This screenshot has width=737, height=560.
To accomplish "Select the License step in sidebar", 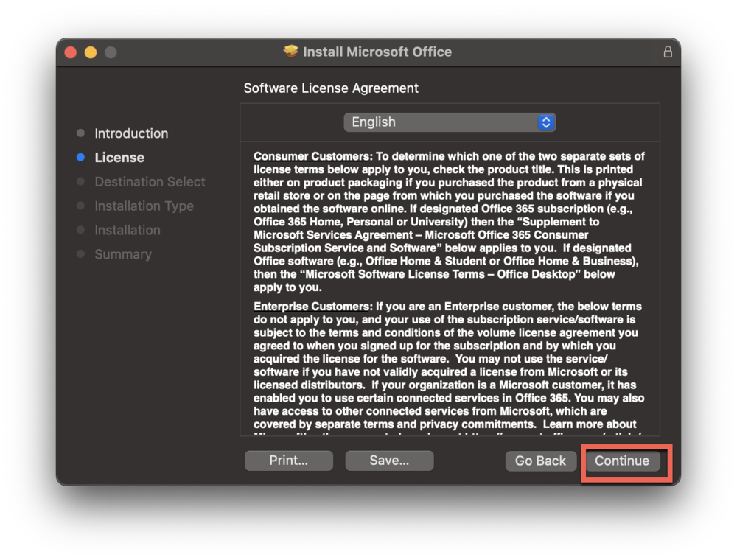I will pos(119,158).
